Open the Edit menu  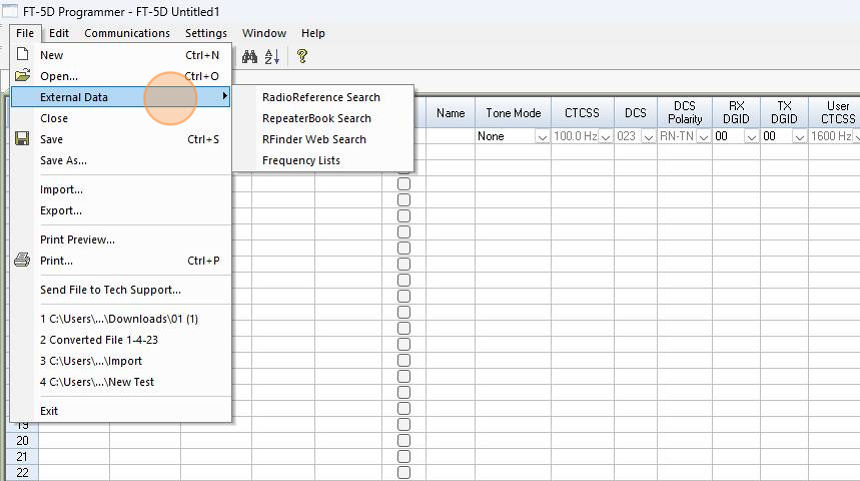59,33
